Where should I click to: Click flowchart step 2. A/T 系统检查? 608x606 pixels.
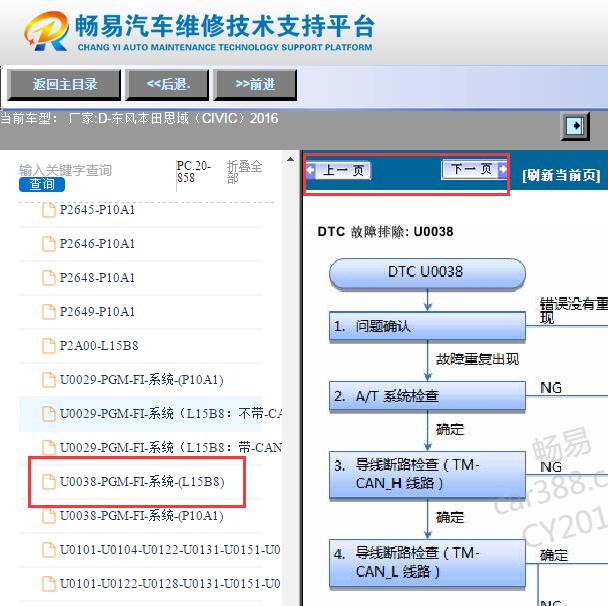[x=427, y=396]
